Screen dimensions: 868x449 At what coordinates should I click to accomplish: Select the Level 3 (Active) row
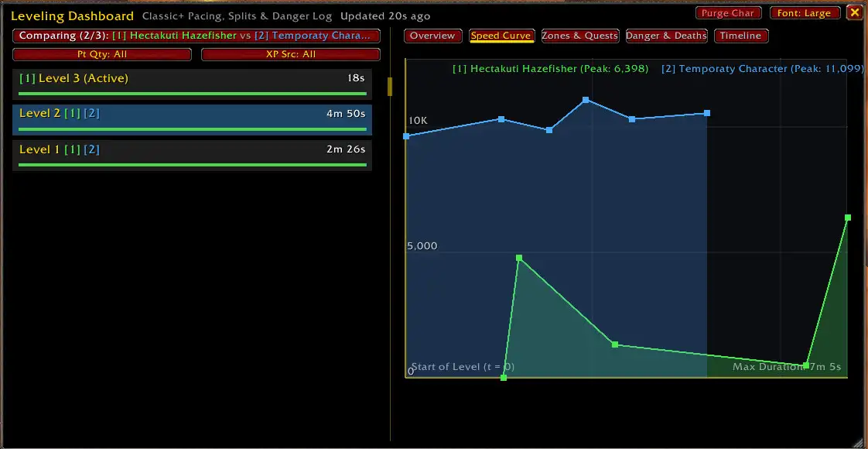click(x=192, y=84)
